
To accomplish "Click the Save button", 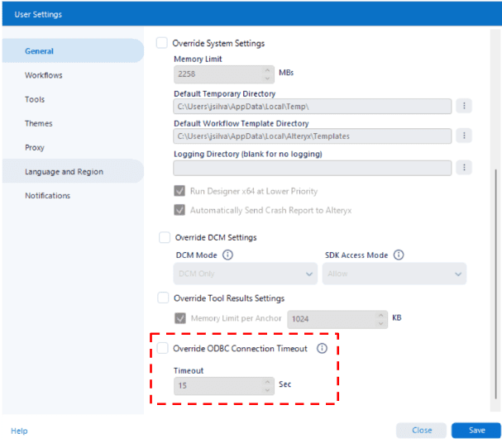I will tap(476, 431).
